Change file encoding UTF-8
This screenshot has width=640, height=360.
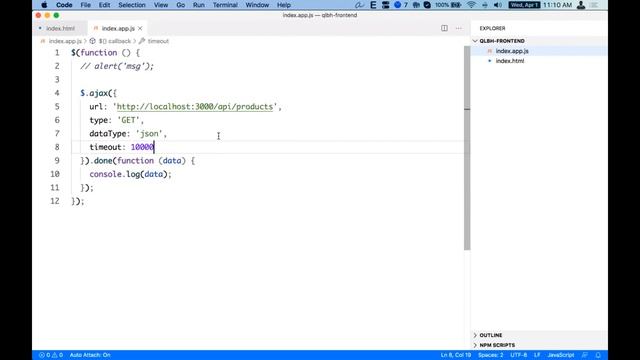click(x=518, y=355)
